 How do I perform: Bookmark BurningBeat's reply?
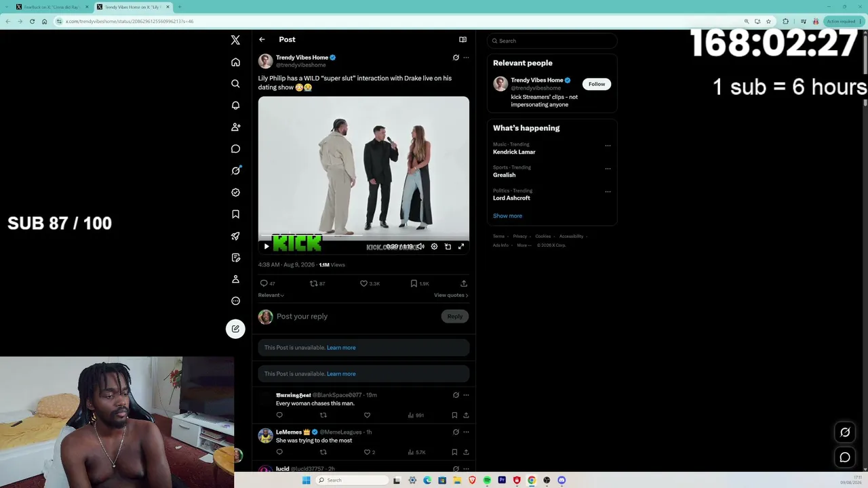pyautogui.click(x=454, y=415)
